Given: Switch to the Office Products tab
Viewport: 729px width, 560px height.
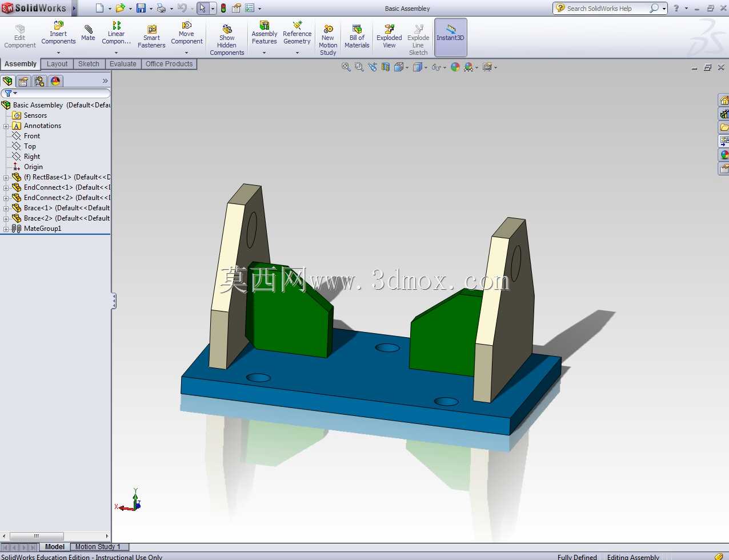Looking at the screenshot, I should coord(169,64).
